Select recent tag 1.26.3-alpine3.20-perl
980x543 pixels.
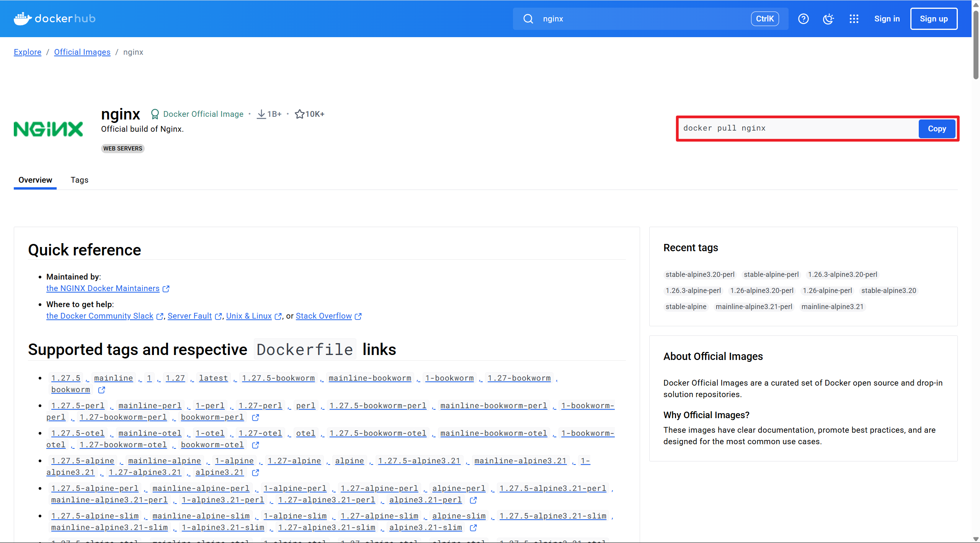843,275
